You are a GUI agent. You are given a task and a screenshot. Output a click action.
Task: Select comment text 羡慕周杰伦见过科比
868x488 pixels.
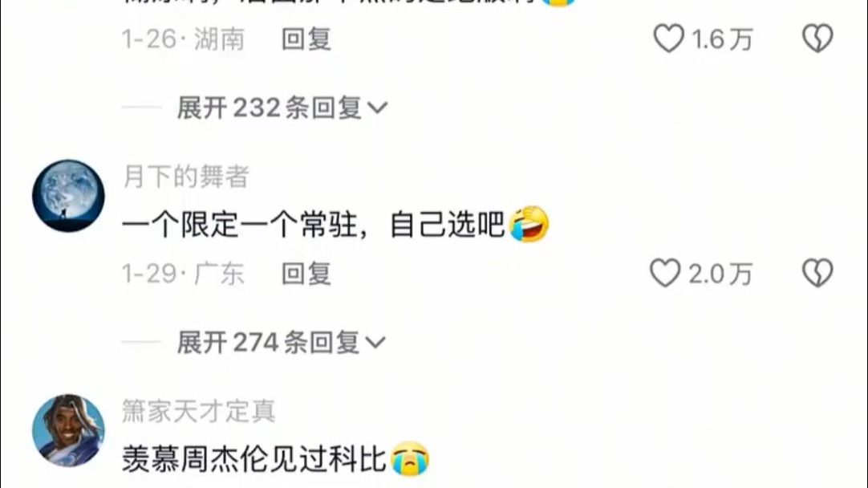[x=254, y=459]
